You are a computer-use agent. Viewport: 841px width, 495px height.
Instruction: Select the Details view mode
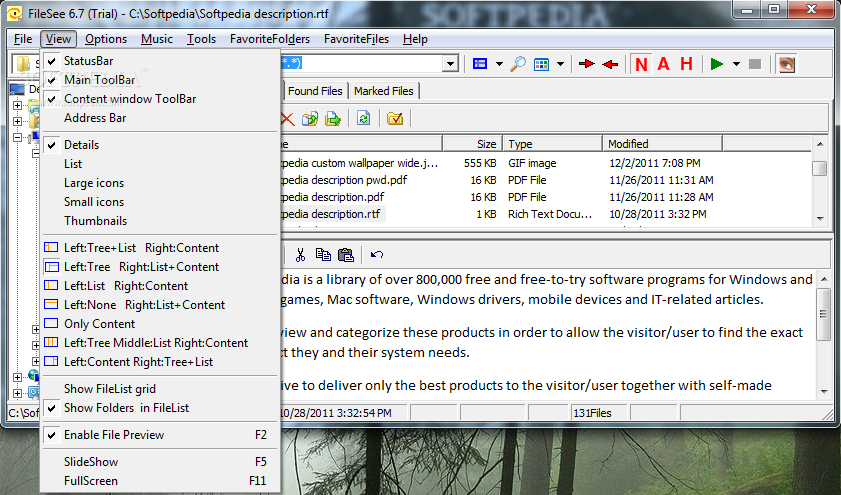coord(160,145)
